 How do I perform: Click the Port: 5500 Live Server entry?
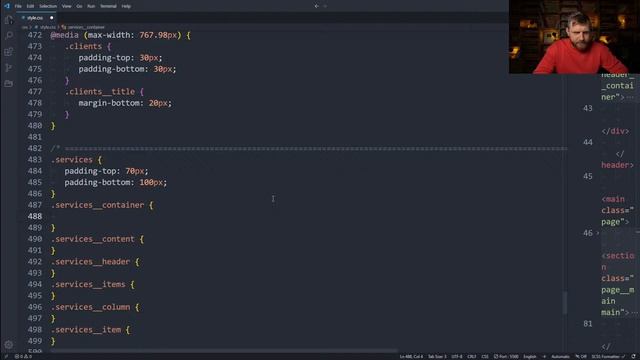pyautogui.click(x=506, y=357)
